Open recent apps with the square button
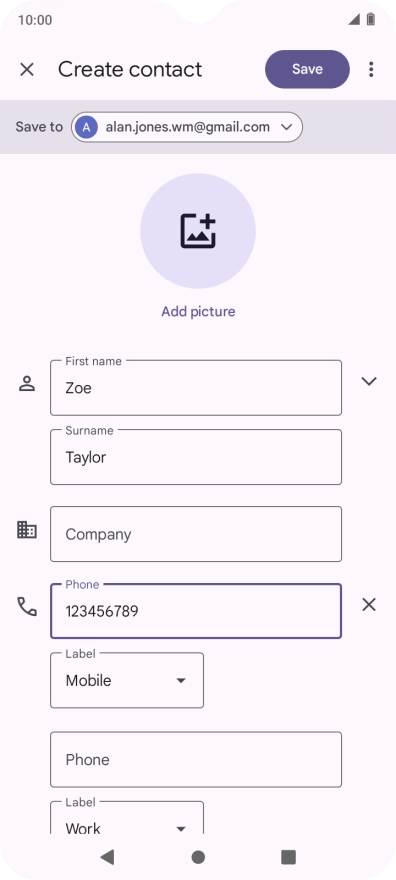Viewport: 396px width, 880px height. tap(288, 856)
